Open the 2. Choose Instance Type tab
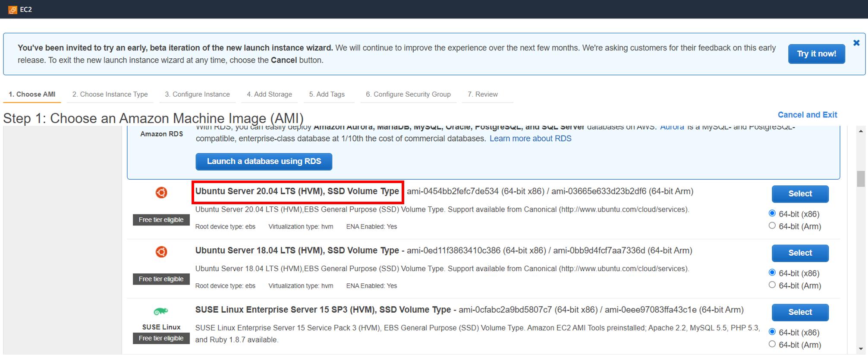The image size is (868, 355). [110, 94]
